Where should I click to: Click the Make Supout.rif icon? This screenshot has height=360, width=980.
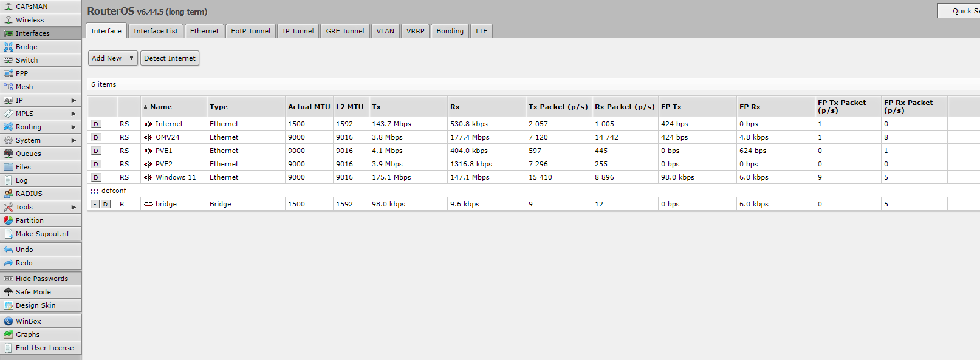point(9,234)
